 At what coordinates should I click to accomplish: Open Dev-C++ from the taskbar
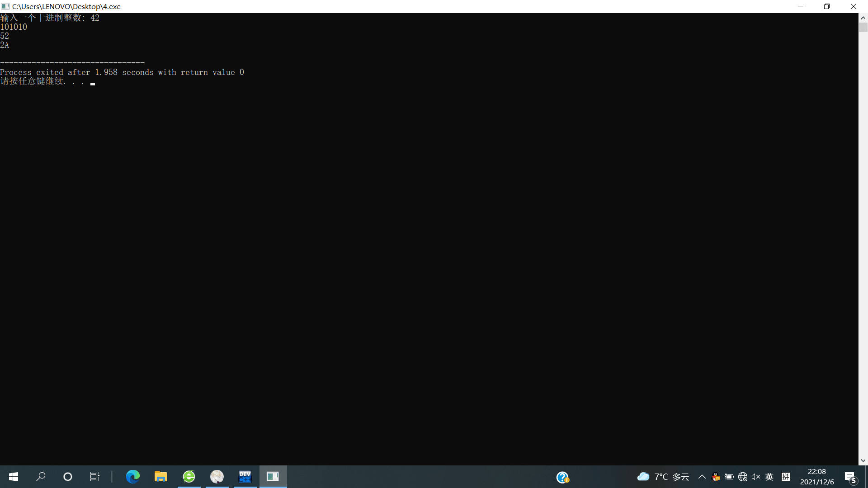[x=245, y=477]
